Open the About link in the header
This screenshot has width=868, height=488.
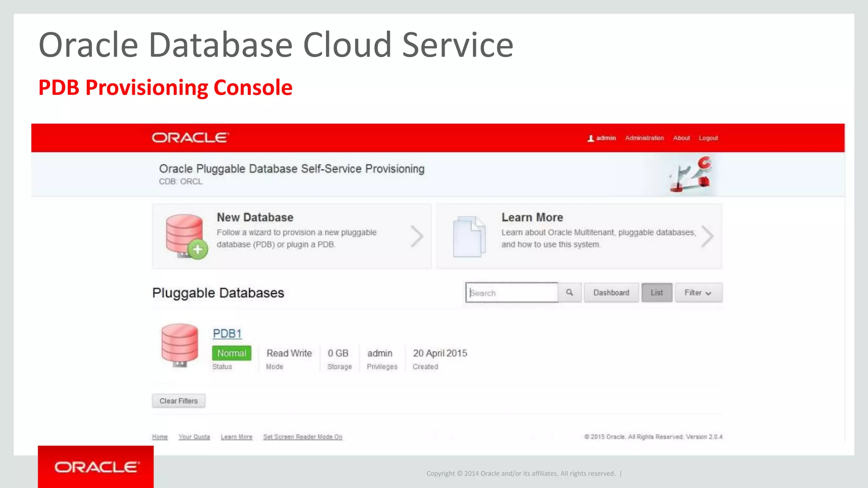pos(682,138)
